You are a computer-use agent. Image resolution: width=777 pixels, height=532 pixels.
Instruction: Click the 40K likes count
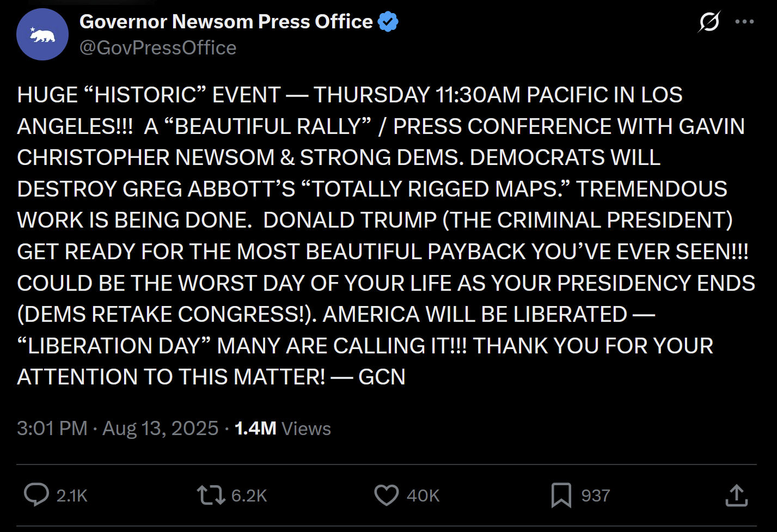pyautogui.click(x=423, y=496)
